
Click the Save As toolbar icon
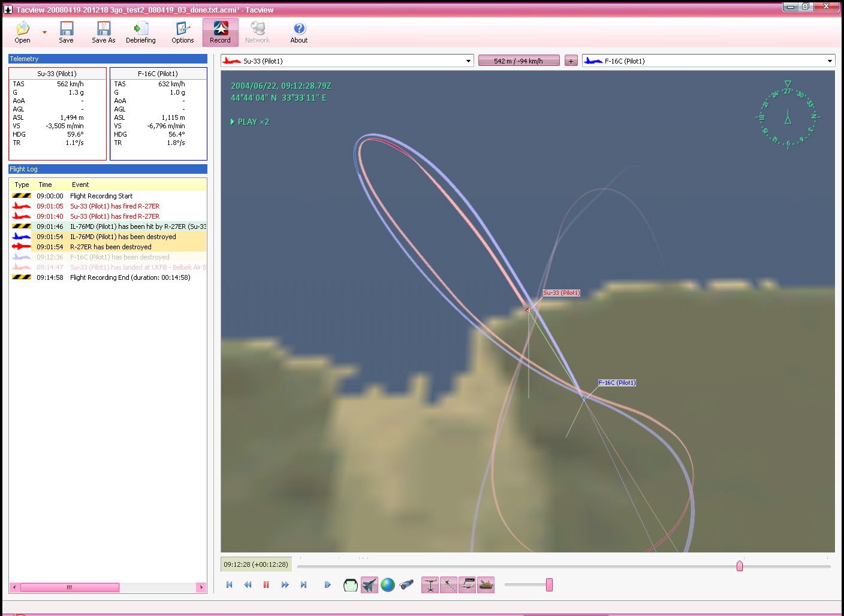104,32
